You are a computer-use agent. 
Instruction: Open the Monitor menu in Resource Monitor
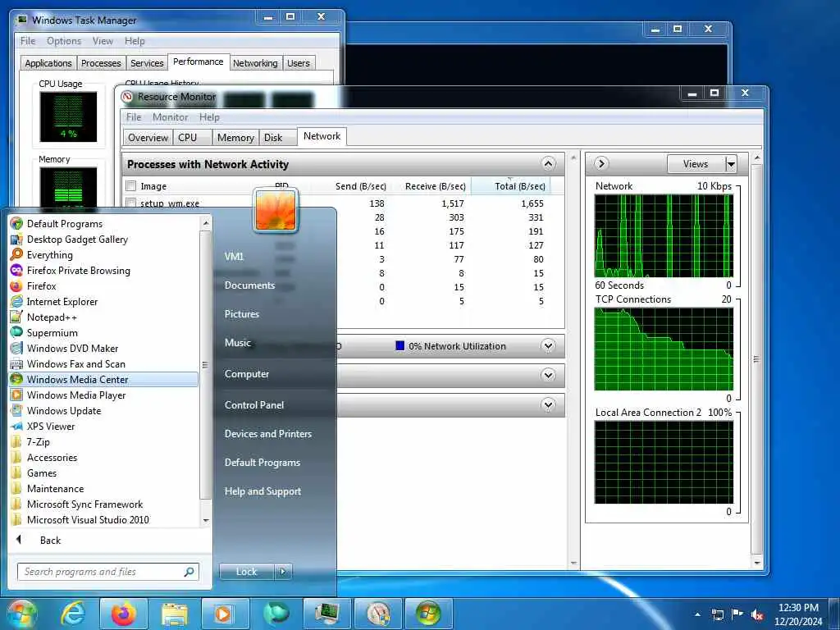click(170, 117)
